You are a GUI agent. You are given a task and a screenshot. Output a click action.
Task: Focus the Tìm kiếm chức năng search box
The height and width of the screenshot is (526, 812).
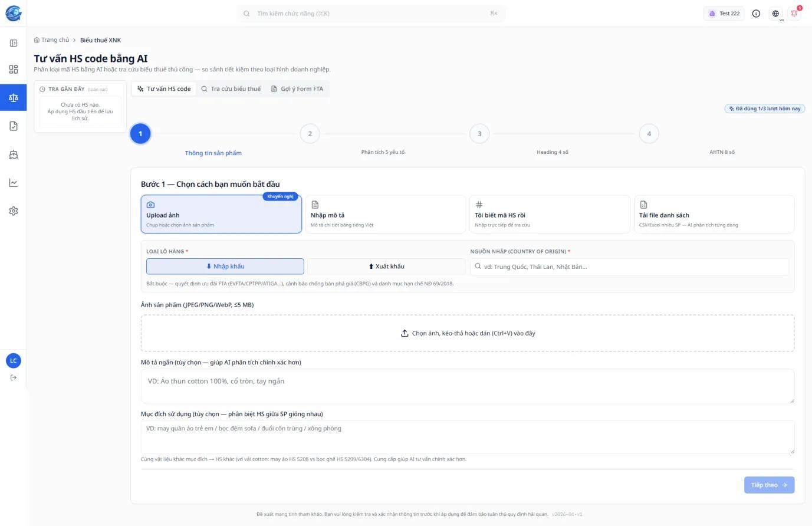pos(372,14)
